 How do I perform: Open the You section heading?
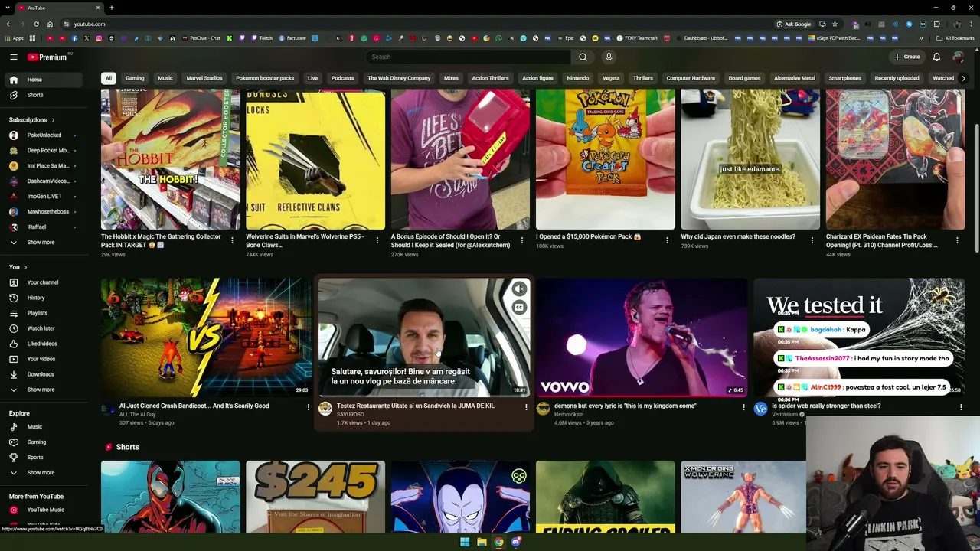point(18,267)
